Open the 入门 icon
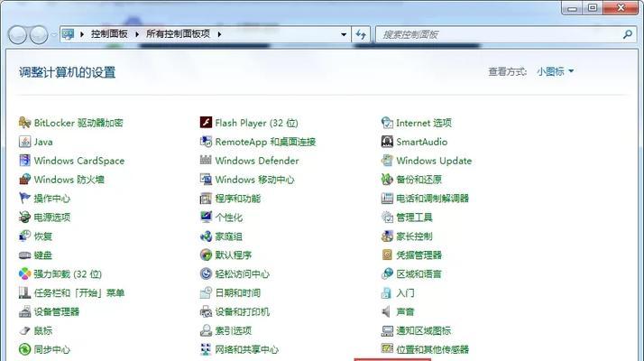 click(387, 292)
